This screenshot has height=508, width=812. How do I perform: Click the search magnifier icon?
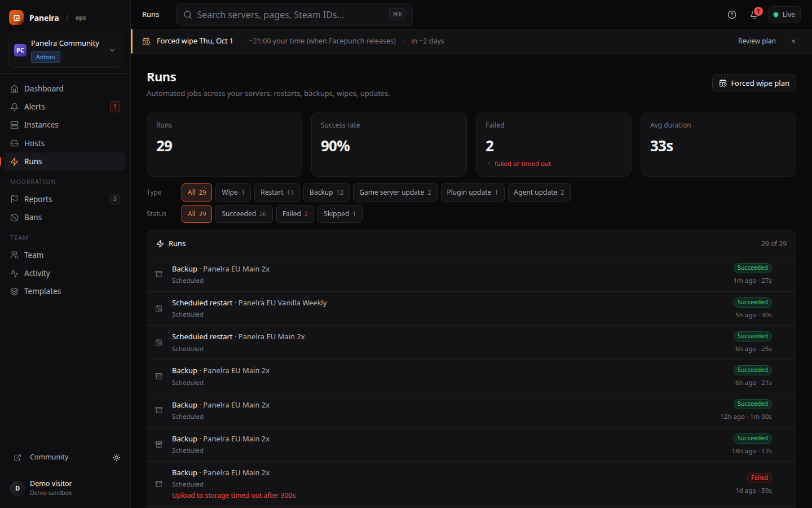(x=188, y=15)
